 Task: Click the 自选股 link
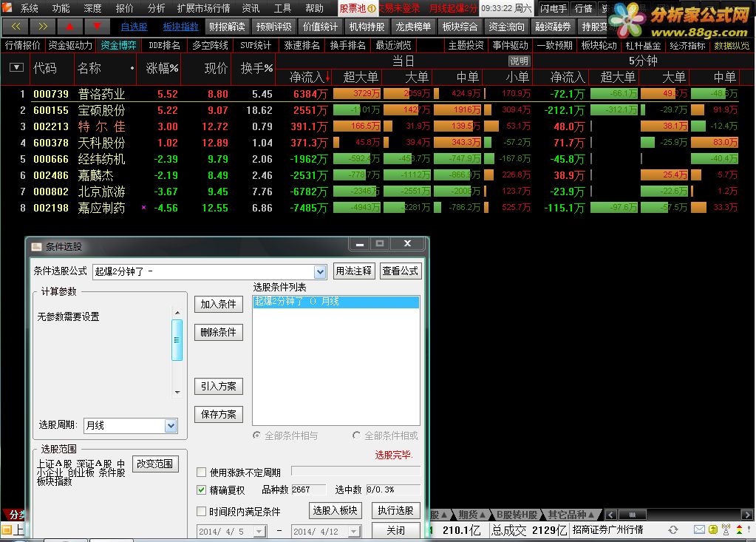pyautogui.click(x=134, y=27)
